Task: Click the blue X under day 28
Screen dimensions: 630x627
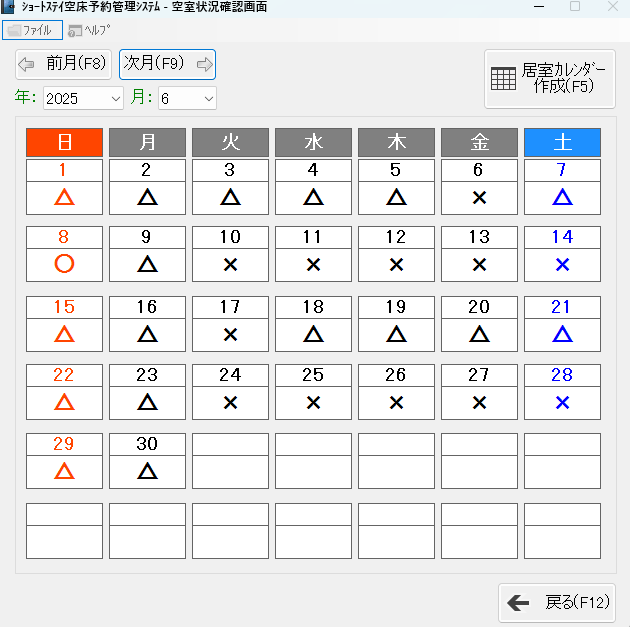Action: 562,402
